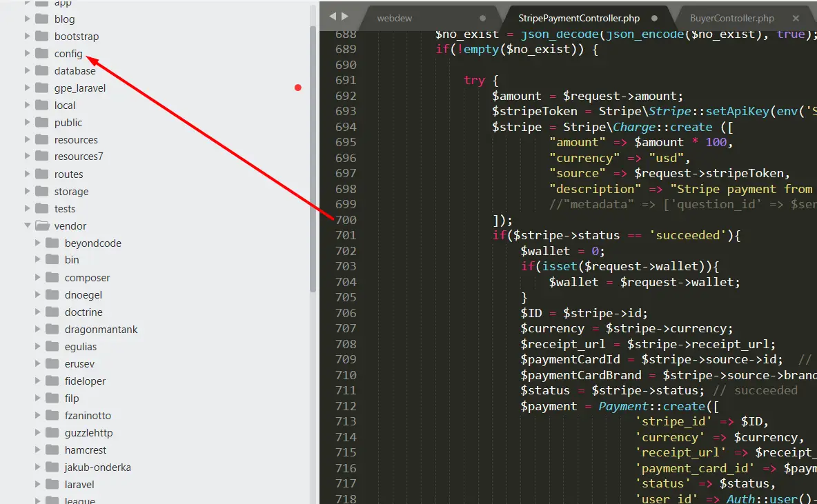Switch to the webdew tab
Viewport: 817px width, 504px height.
[x=395, y=18]
